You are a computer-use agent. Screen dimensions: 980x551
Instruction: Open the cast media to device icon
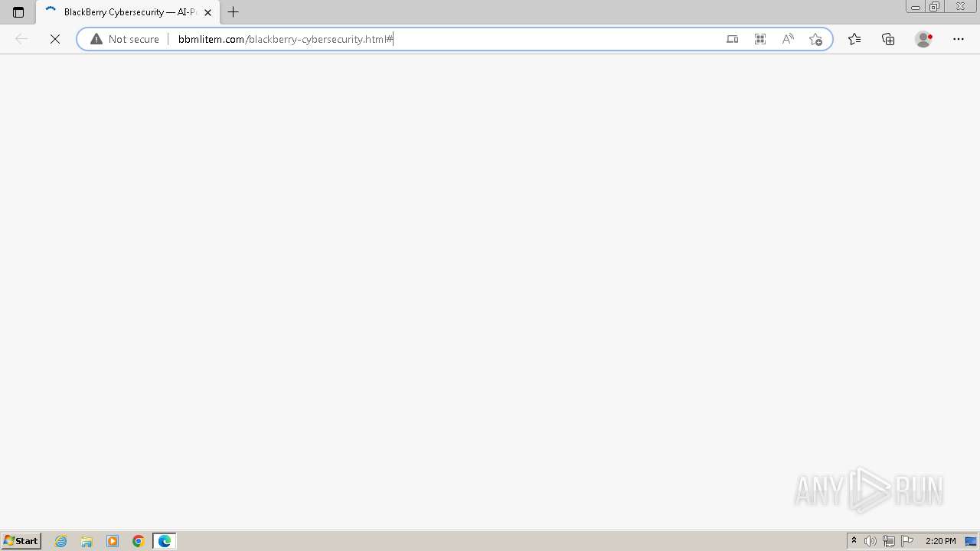coord(733,39)
